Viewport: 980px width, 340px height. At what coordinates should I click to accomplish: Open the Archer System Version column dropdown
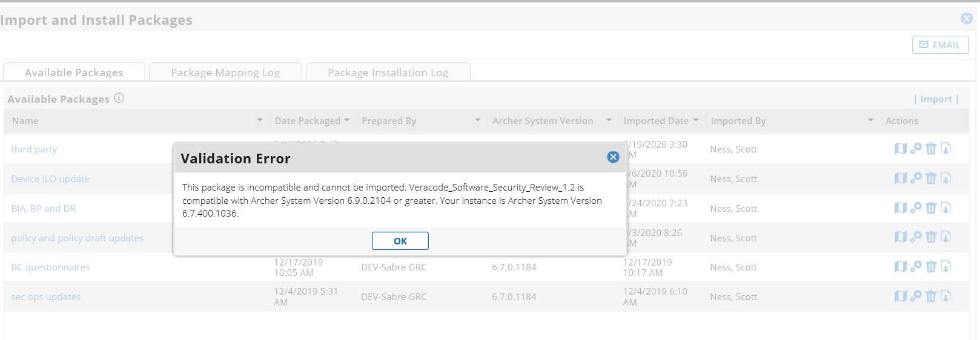pos(609,120)
